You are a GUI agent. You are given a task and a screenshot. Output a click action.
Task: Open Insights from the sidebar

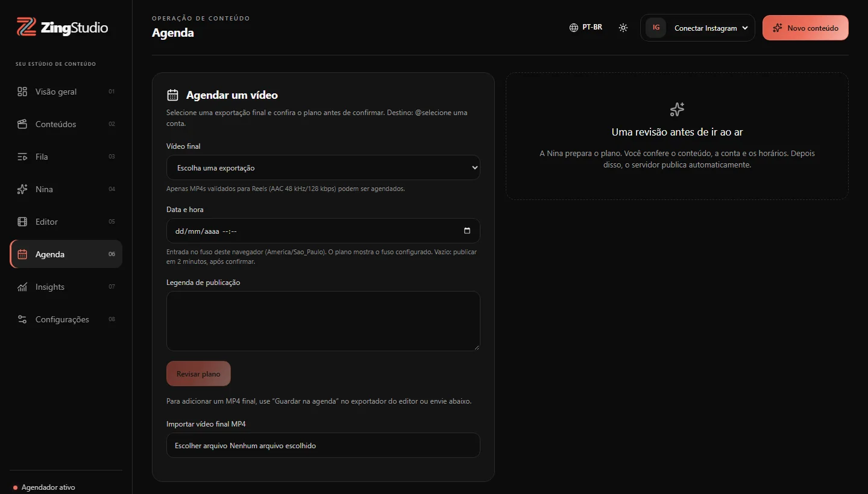(66, 287)
